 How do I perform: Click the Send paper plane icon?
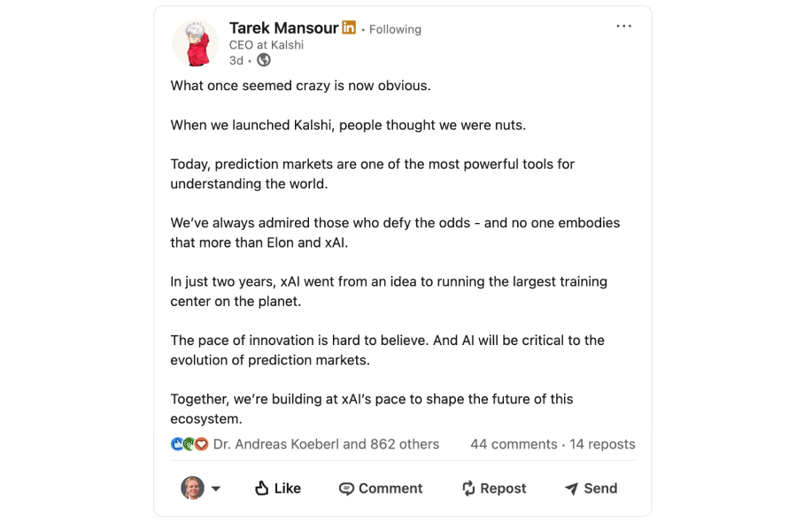pos(571,488)
